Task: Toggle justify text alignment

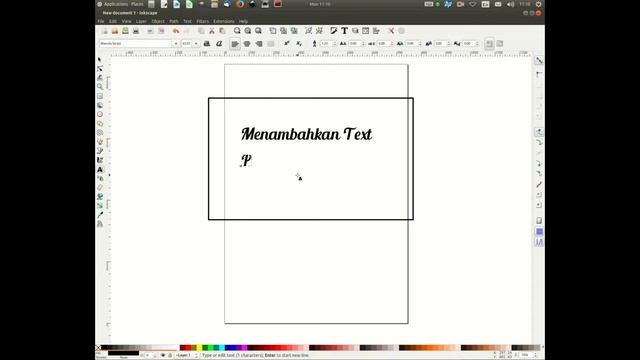Action: pyautogui.click(x=271, y=44)
